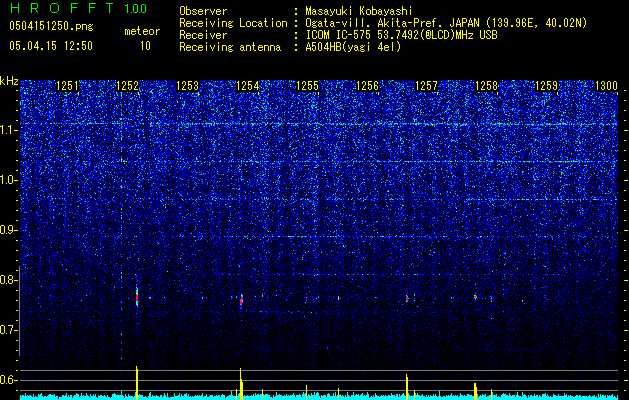The image size is (629, 400).
Task: Select the Ogata-vill. Akita-Pref. JAPAN location text
Action: [446, 23]
